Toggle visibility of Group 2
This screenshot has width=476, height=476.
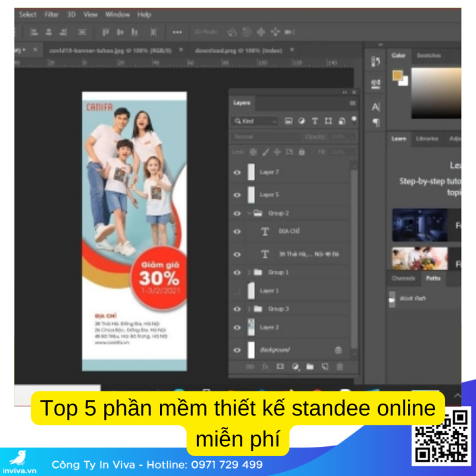[237, 213]
